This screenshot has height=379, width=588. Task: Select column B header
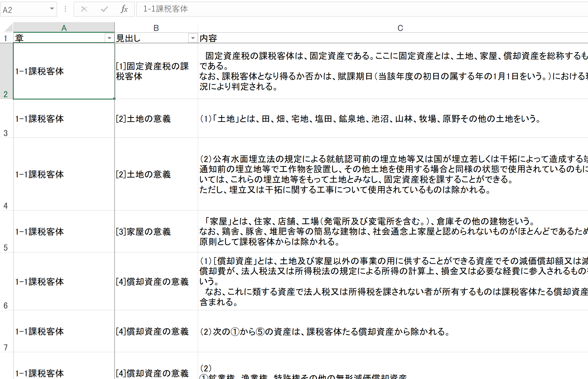156,28
